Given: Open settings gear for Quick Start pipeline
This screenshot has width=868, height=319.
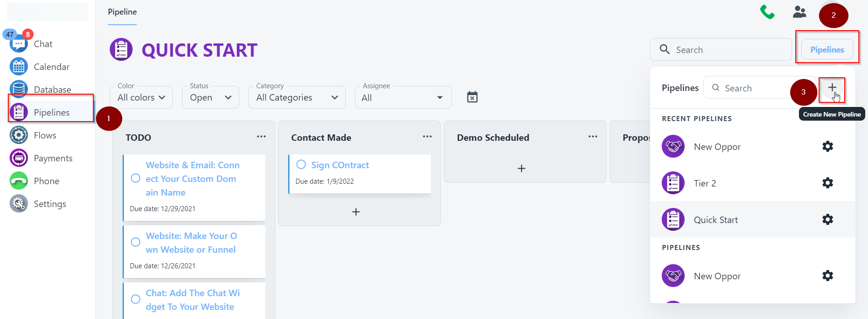Looking at the screenshot, I should 827,220.
